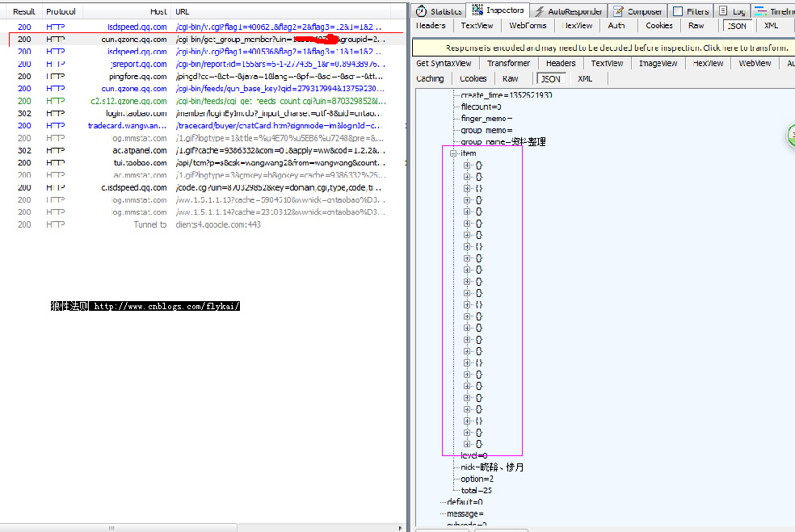Open the Composer tab
Viewport: 795px width, 532px height.
point(637,11)
